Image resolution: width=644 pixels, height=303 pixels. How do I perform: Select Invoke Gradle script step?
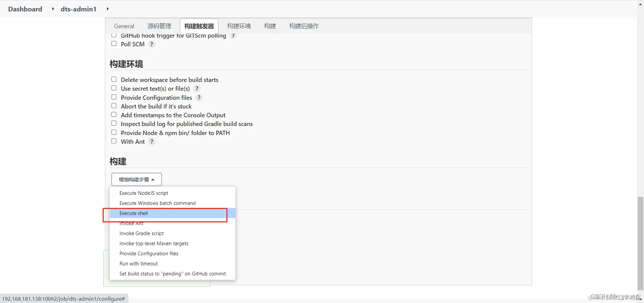[x=172, y=233]
